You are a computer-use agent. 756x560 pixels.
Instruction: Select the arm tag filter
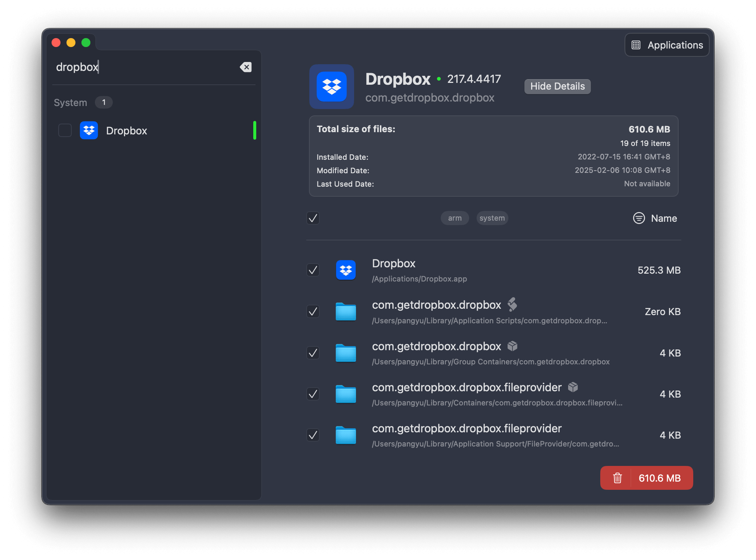point(455,218)
